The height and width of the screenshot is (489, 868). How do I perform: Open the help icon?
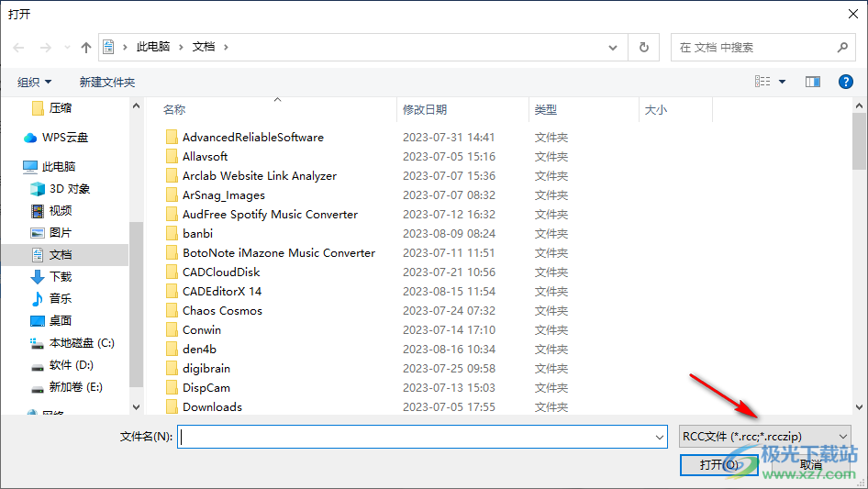coord(845,82)
